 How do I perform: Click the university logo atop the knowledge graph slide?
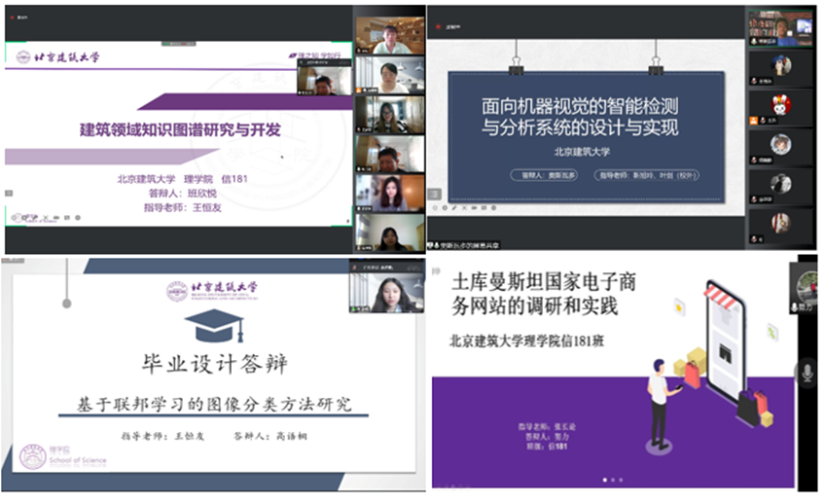click(x=58, y=56)
